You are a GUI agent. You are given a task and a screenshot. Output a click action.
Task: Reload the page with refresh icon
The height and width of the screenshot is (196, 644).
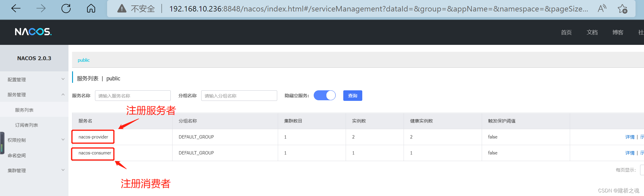coord(66,8)
